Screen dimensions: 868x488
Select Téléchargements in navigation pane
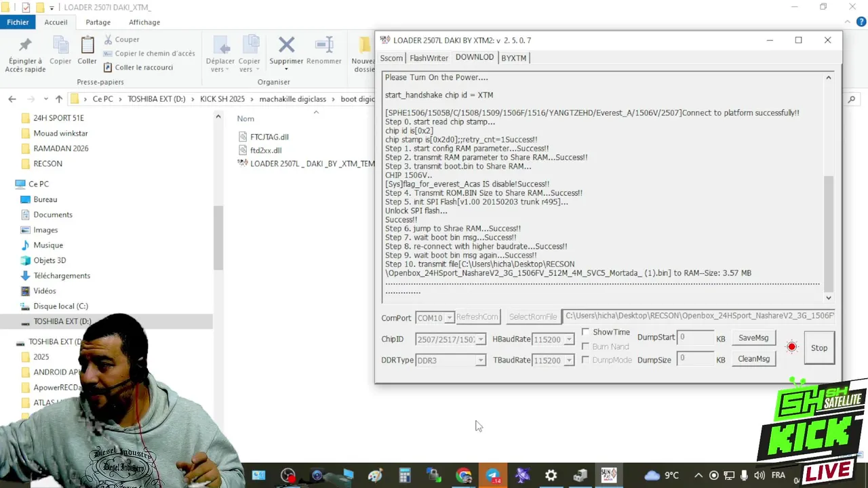(x=62, y=275)
